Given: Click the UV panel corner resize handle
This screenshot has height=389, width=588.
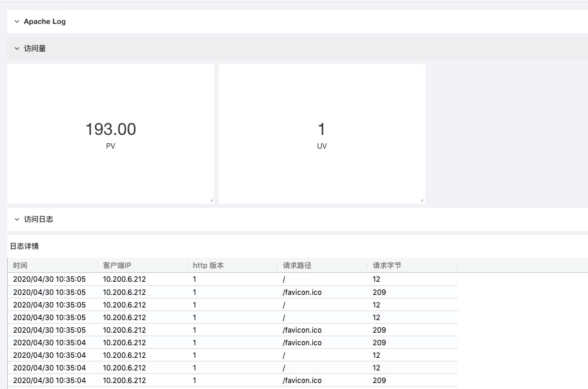Looking at the screenshot, I should click(x=422, y=200).
